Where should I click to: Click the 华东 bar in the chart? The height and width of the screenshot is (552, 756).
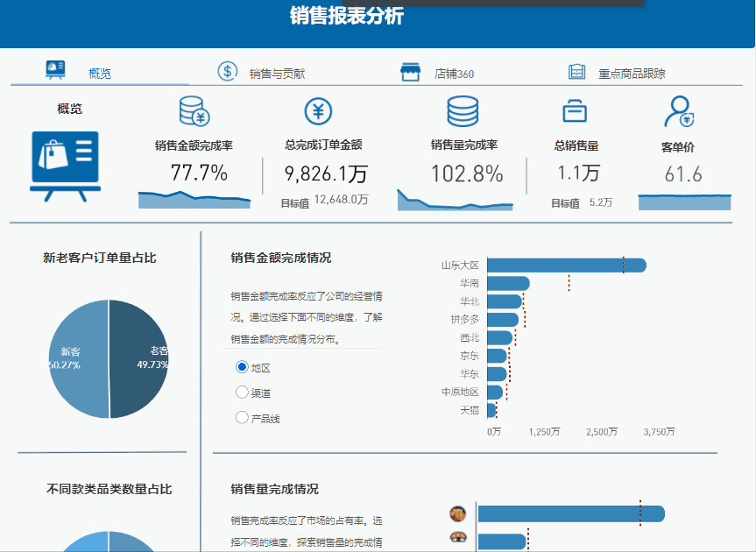point(498,374)
